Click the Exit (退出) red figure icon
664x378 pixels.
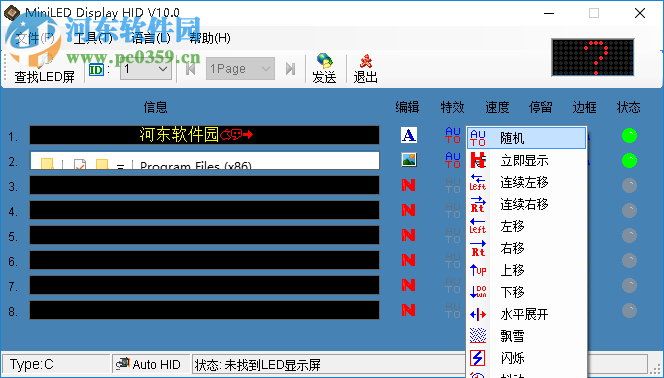pos(365,61)
